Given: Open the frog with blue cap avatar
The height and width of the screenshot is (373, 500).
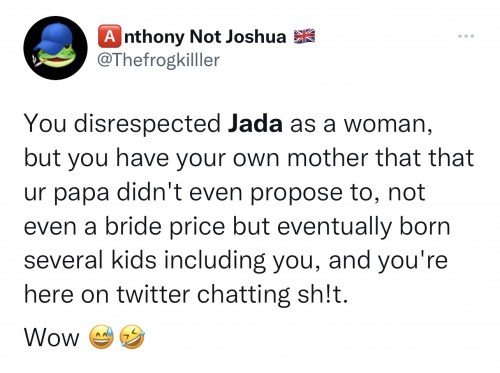Looking at the screenshot, I should click(x=55, y=48).
